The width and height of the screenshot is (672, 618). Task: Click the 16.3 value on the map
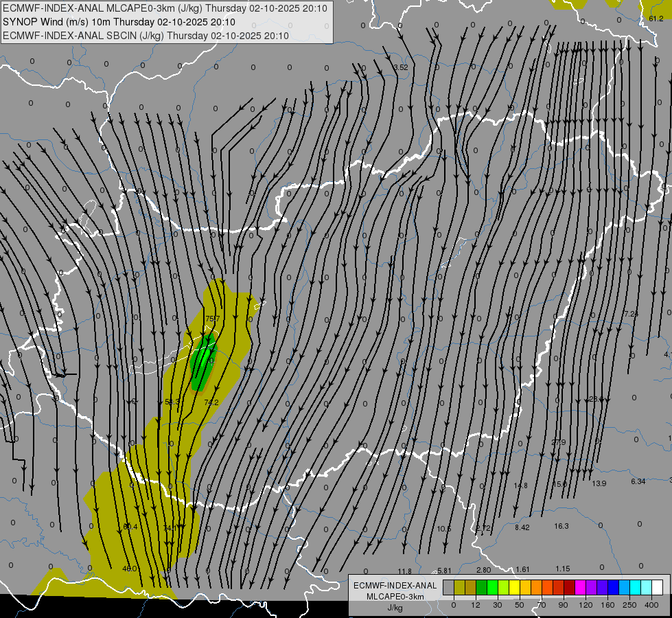[561, 526]
